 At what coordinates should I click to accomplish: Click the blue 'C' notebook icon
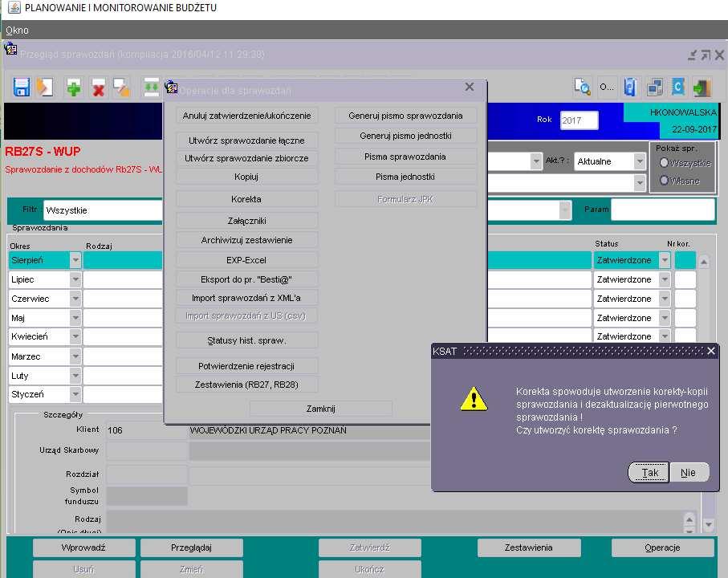pyautogui.click(x=678, y=87)
